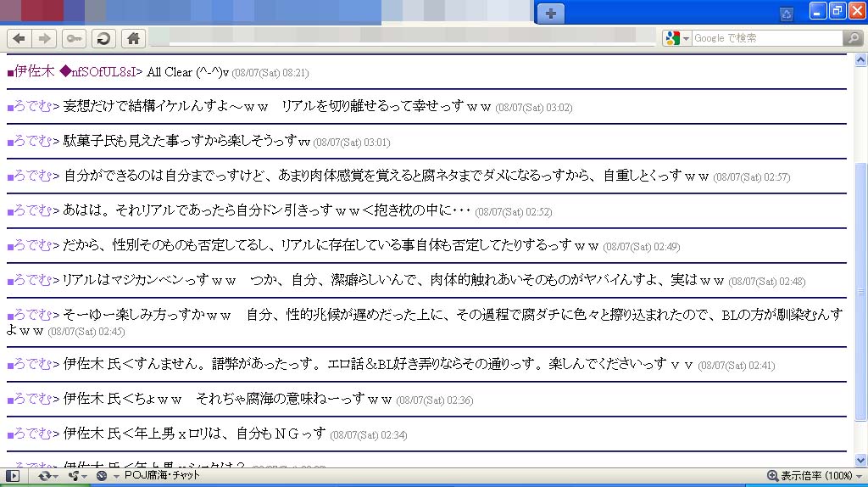Click the timestamp (08/07(Sat) 02:36)

tap(435, 400)
